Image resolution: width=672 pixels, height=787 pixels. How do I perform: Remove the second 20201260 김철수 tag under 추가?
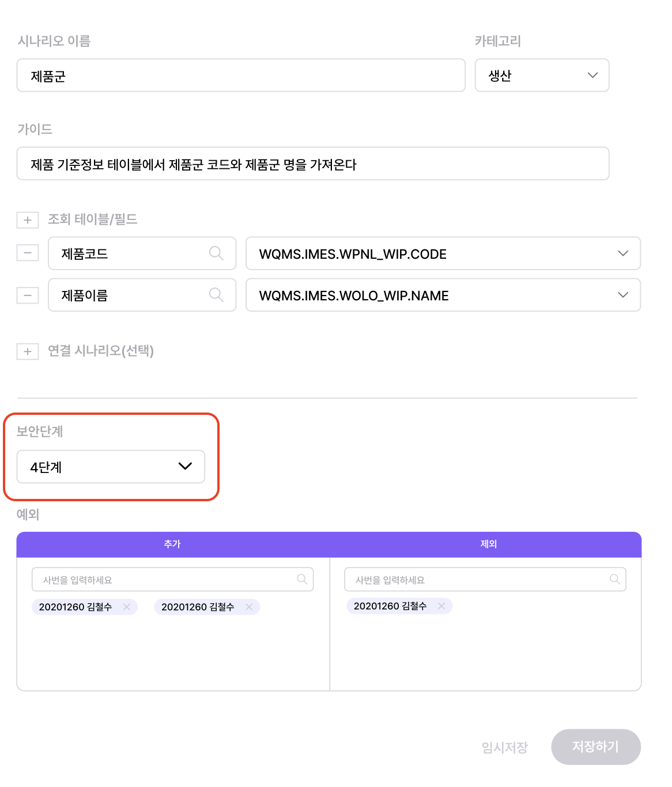(x=249, y=607)
